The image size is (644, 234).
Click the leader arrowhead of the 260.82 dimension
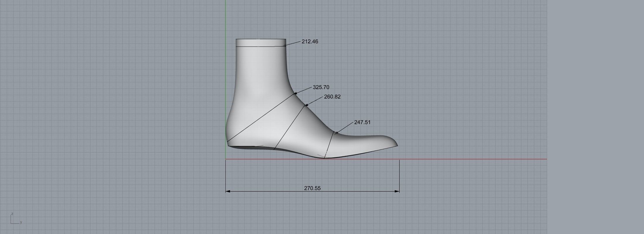(306, 105)
